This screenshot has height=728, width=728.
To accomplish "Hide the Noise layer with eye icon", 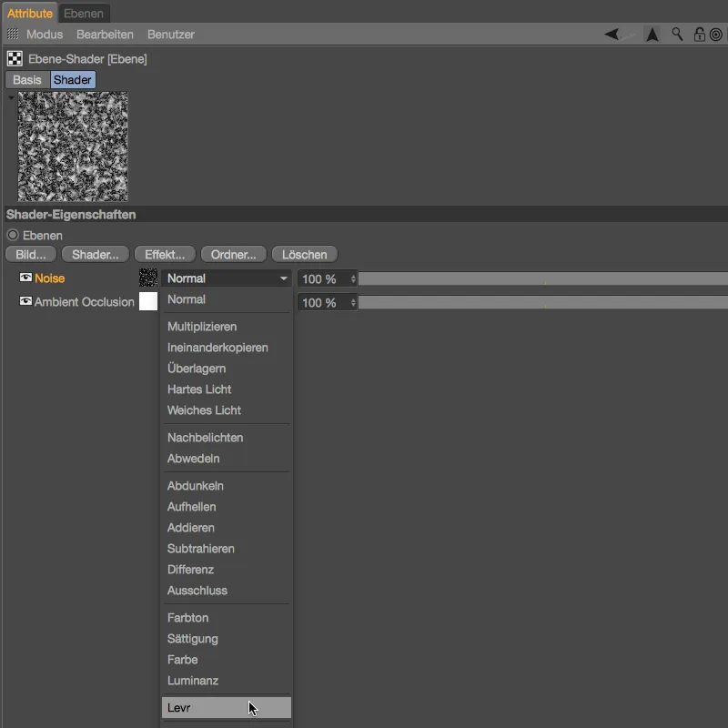I will pyautogui.click(x=25, y=278).
